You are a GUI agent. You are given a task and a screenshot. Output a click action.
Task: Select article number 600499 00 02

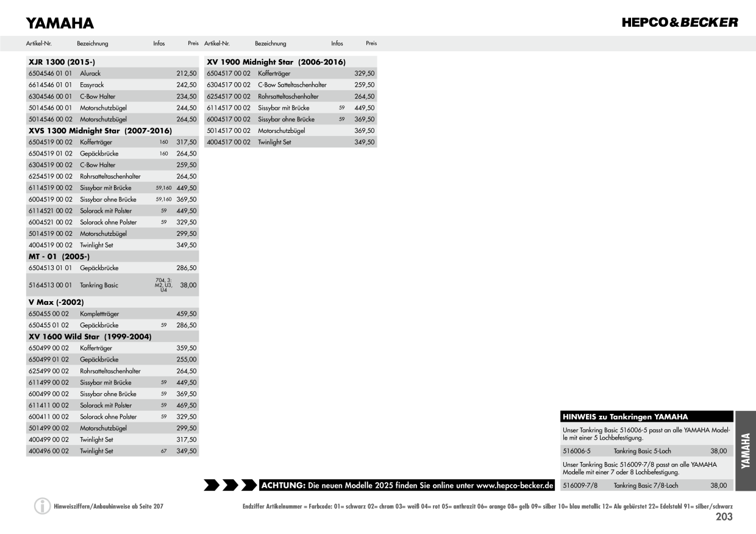[49, 394]
